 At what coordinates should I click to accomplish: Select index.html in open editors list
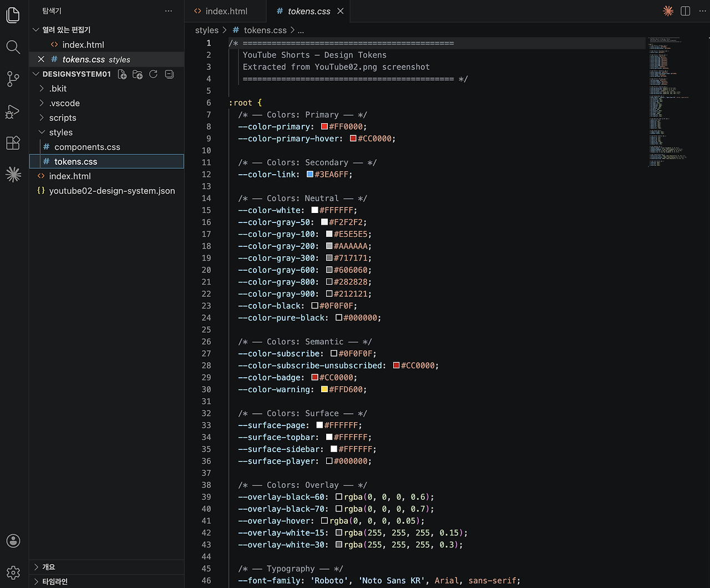pyautogui.click(x=106, y=45)
